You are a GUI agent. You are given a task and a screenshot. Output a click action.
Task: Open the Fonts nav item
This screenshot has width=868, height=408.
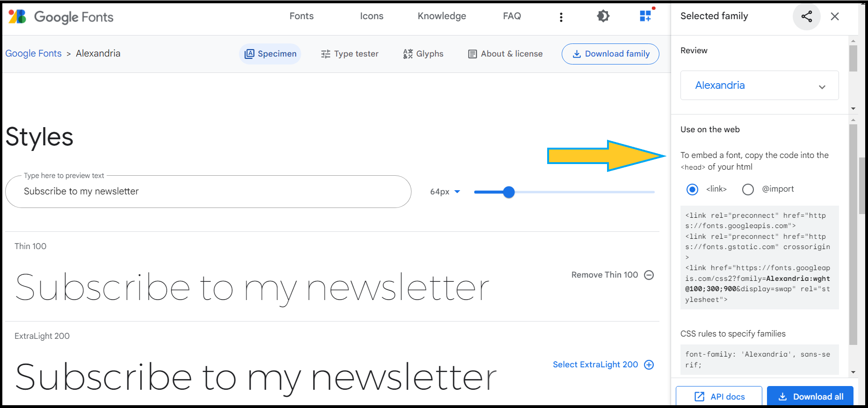point(301,16)
